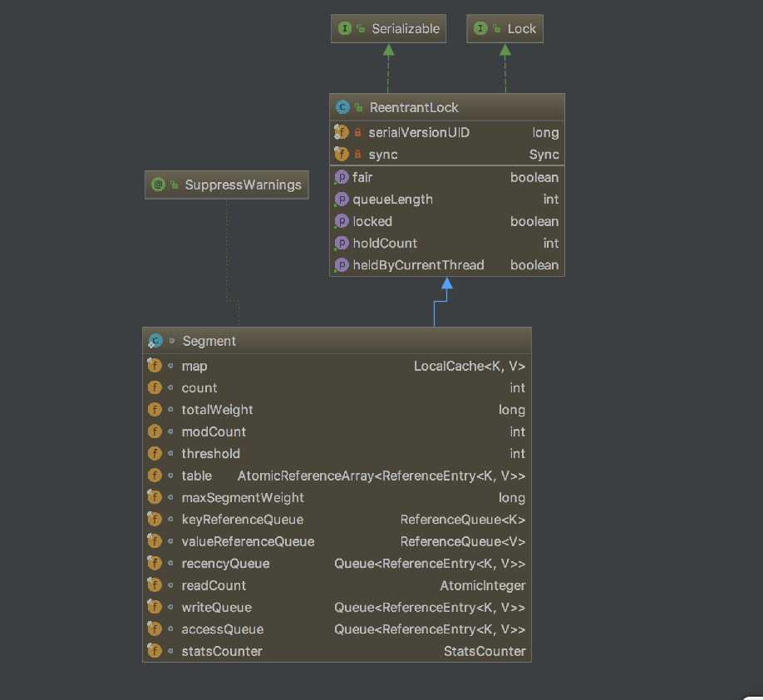Select the recencyQueue field name
The width and height of the screenshot is (763, 700).
click(x=225, y=563)
